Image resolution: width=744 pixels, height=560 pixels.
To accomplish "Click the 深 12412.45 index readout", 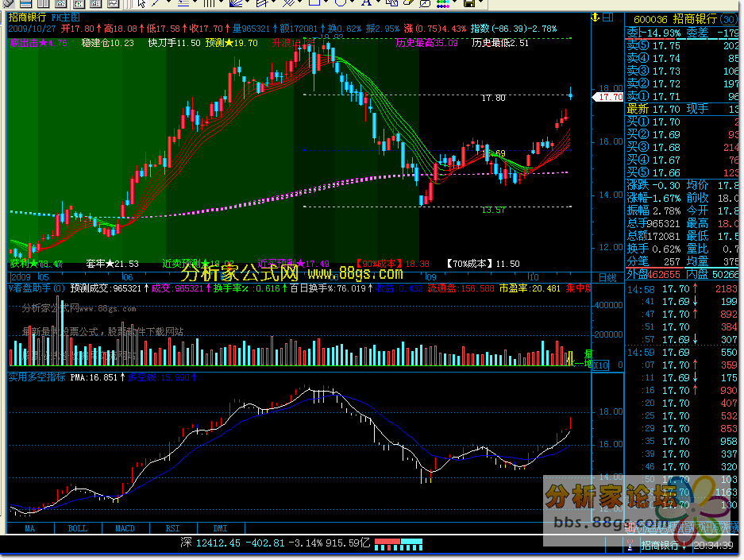I will pos(274,543).
